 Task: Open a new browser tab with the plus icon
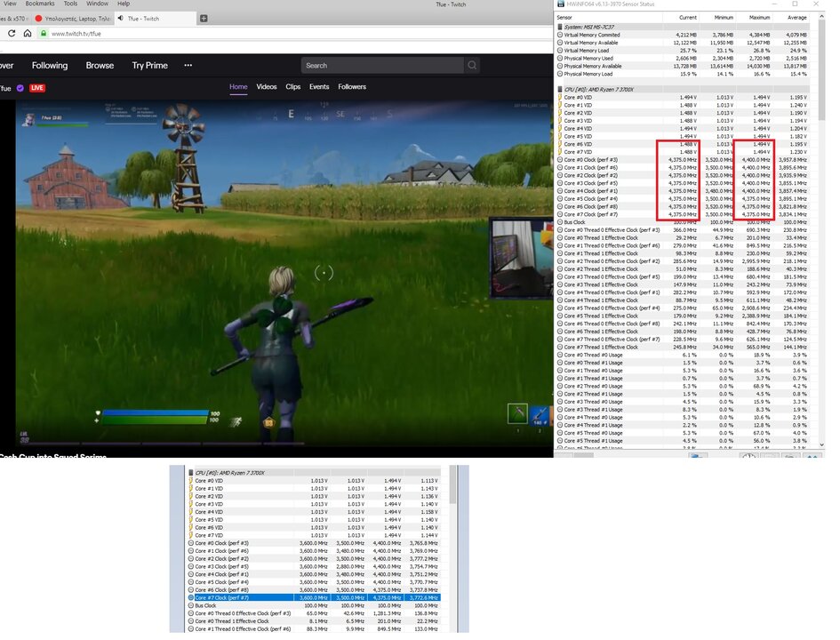[204, 18]
